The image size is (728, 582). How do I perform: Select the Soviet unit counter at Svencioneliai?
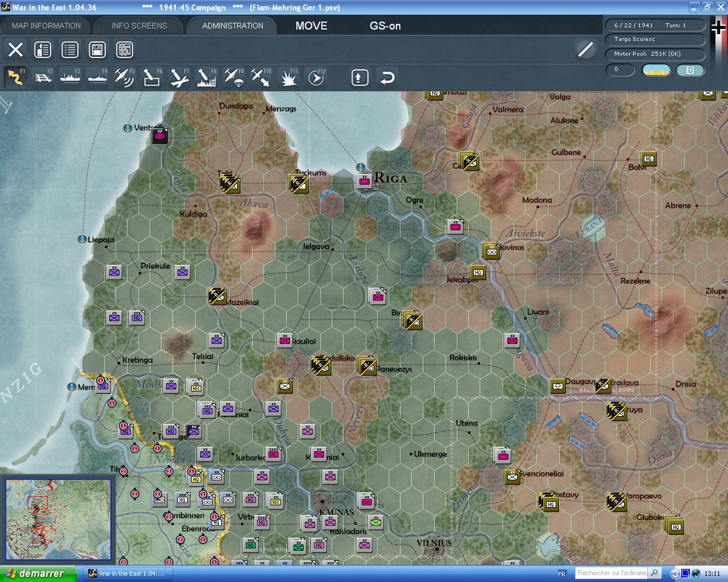pyautogui.click(x=512, y=477)
